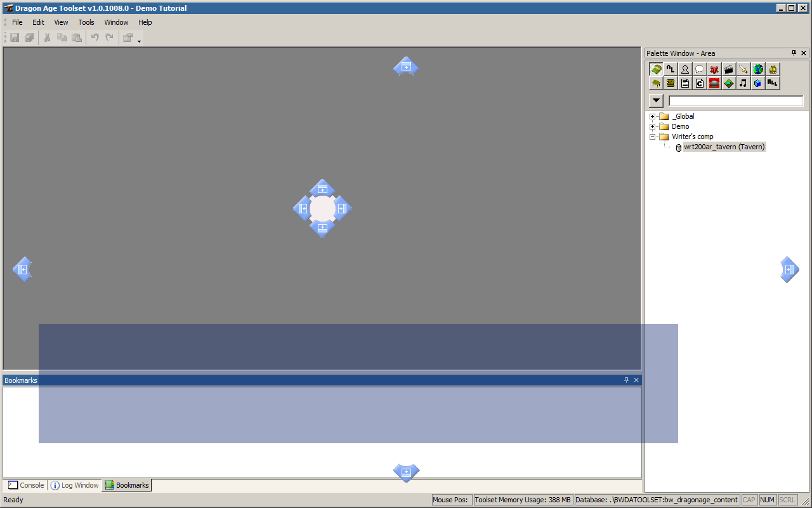Toggle auto-hide pin on the Palette Window
Screen dimensions: 812x508
[794, 53]
